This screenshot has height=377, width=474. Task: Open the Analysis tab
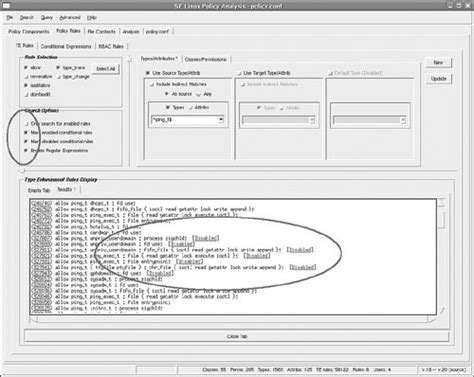click(131, 32)
